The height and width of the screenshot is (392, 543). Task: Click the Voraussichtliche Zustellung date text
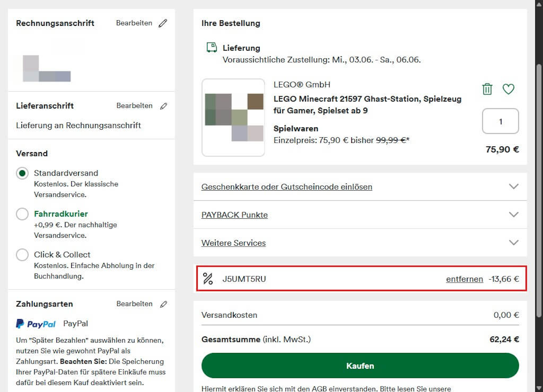coord(322,60)
